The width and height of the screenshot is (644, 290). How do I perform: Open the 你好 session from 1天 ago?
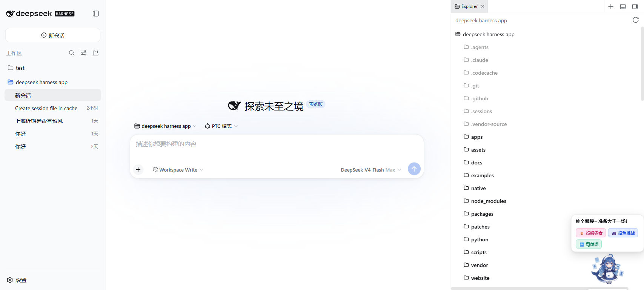53,134
